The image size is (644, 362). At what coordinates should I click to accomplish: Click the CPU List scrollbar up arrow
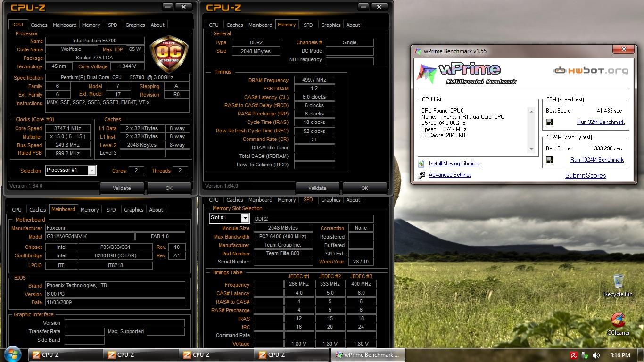tap(531, 112)
